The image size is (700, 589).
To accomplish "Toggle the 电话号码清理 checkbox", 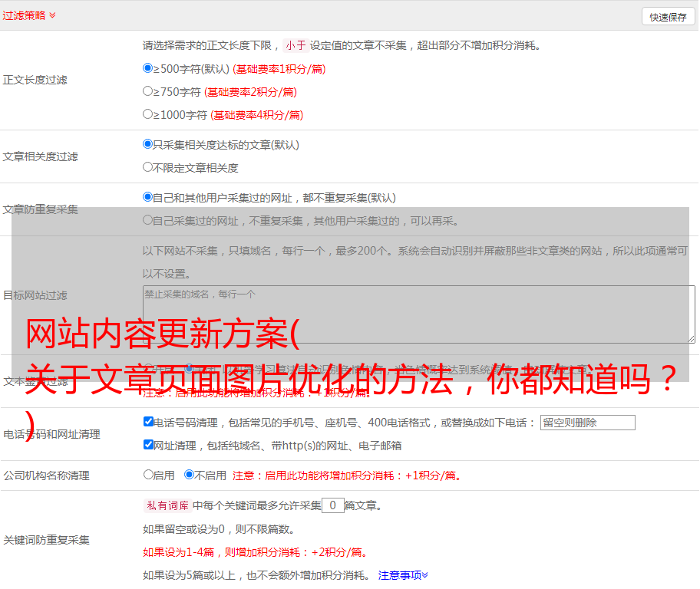I will tap(149, 422).
